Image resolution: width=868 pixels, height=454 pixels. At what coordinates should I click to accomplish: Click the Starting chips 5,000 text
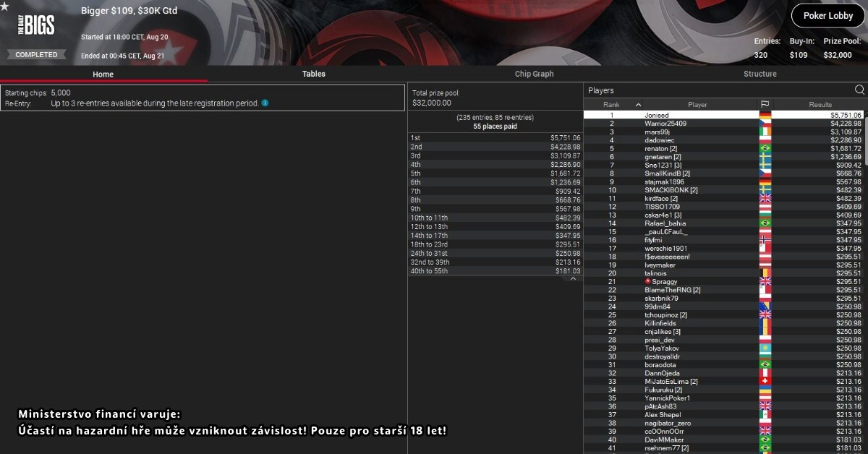point(38,93)
